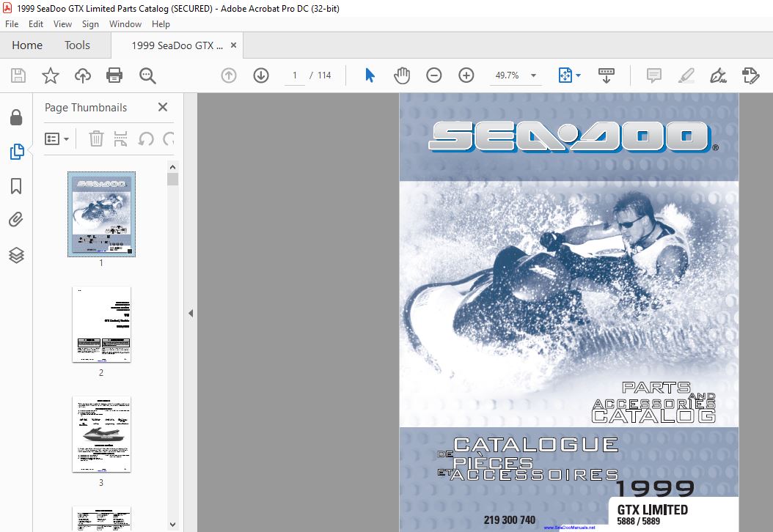Open fit page options dropdown arrow
The height and width of the screenshot is (532, 773).
578,75
